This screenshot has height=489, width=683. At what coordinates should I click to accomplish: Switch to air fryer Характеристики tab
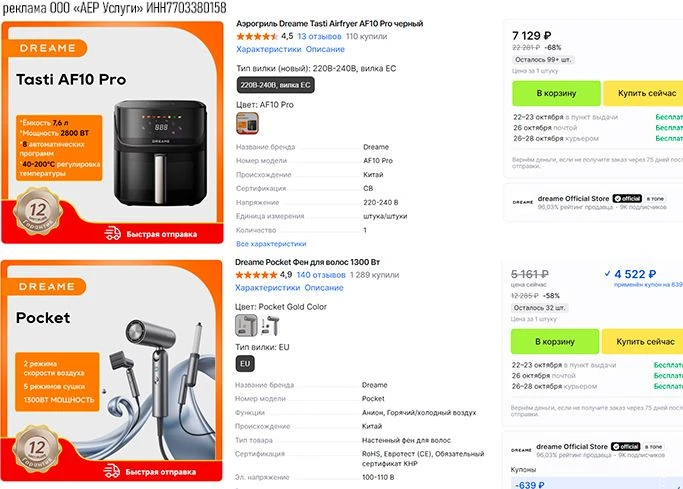click(x=269, y=49)
